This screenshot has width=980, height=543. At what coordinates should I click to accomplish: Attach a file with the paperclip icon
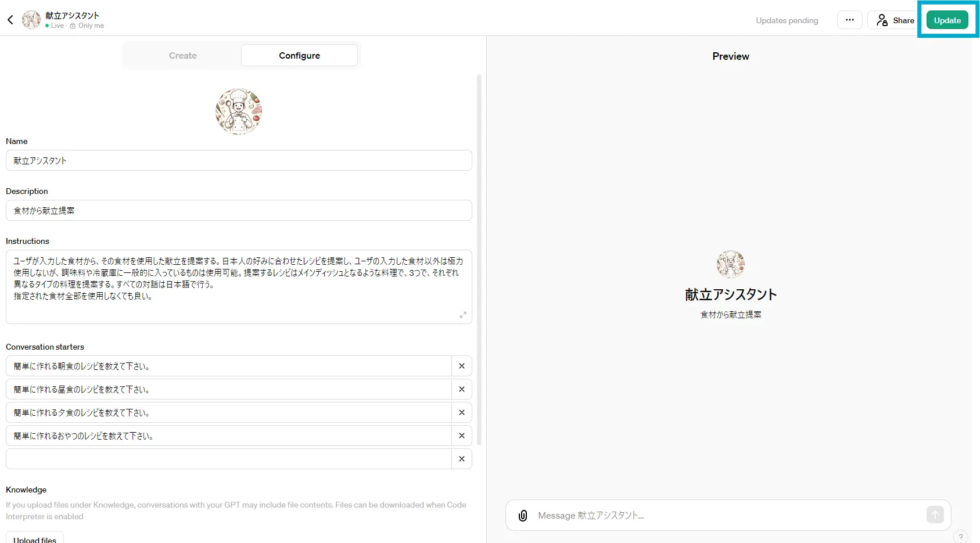pyautogui.click(x=522, y=515)
